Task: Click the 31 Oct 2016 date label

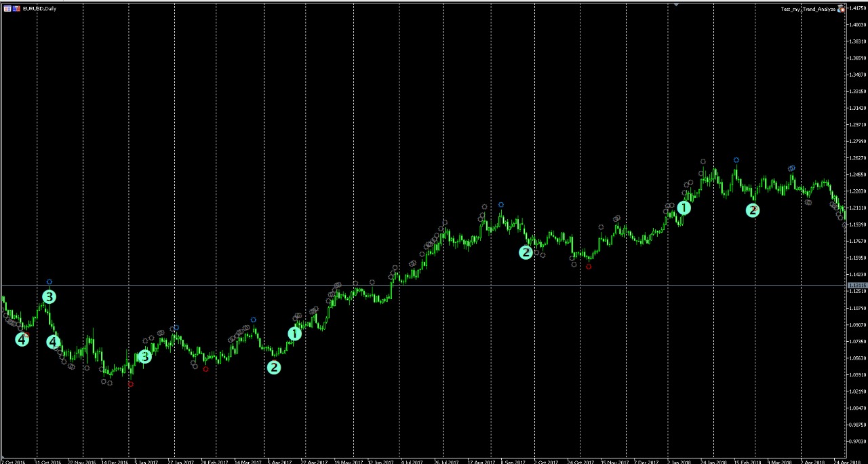Action: 47,461
